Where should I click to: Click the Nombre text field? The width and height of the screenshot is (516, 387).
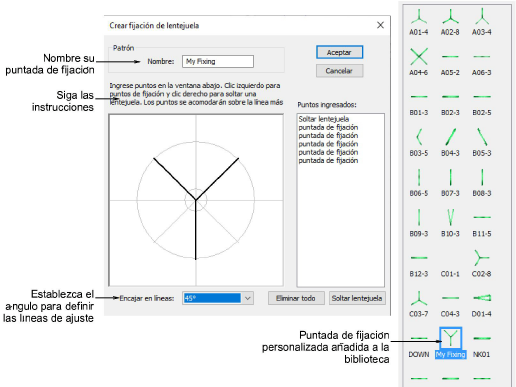pos(218,61)
